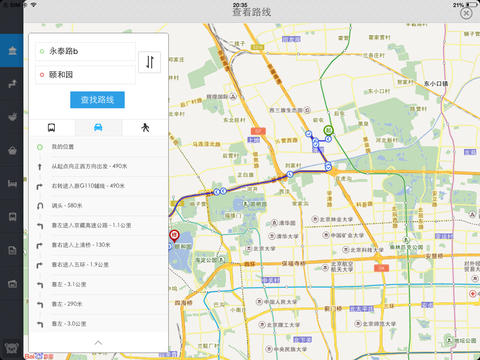The width and height of the screenshot is (480, 360).
Task: Click the route waypoint marker near 刘家村
Action: [290, 174]
